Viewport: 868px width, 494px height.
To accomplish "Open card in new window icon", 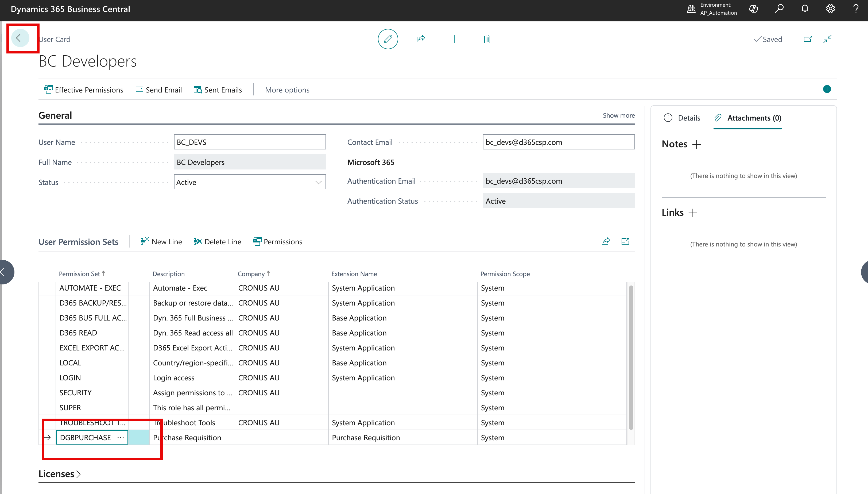I will [x=808, y=39].
